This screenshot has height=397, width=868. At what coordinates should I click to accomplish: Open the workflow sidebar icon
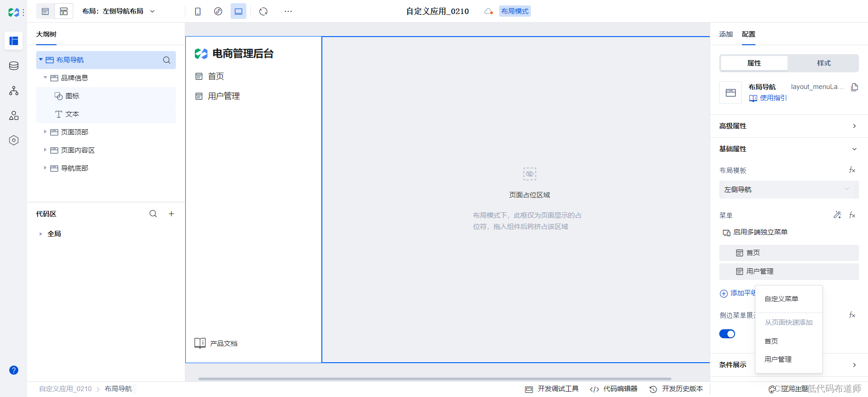(x=14, y=91)
